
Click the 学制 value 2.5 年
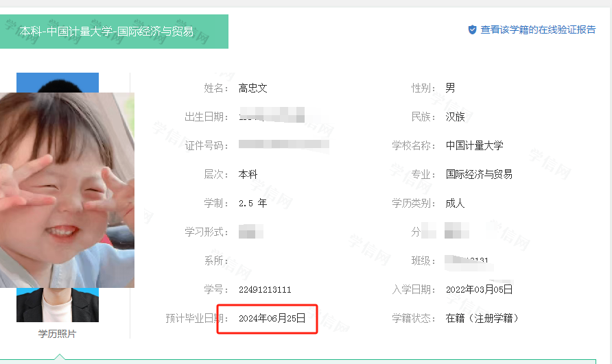click(253, 204)
